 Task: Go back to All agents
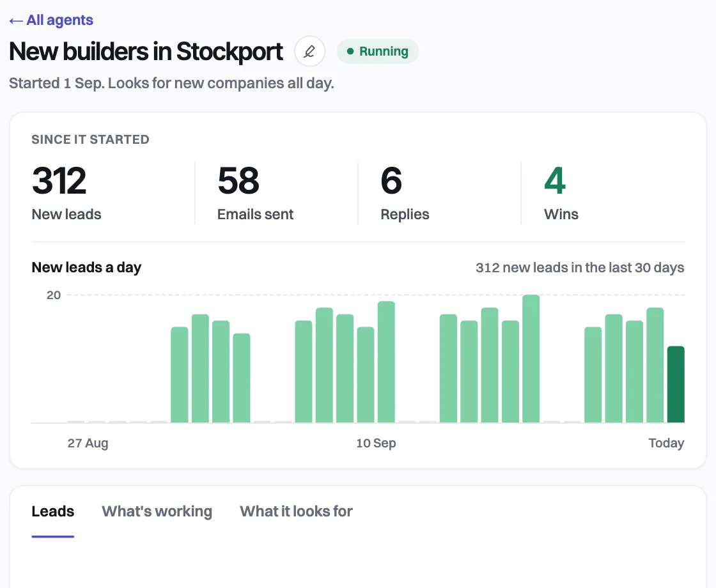pos(51,20)
